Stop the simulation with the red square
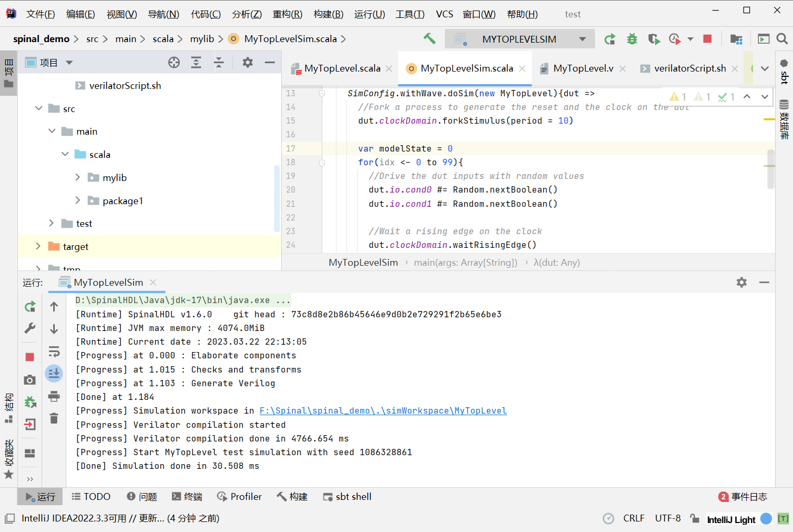The height and width of the screenshot is (532, 793). coord(707,38)
